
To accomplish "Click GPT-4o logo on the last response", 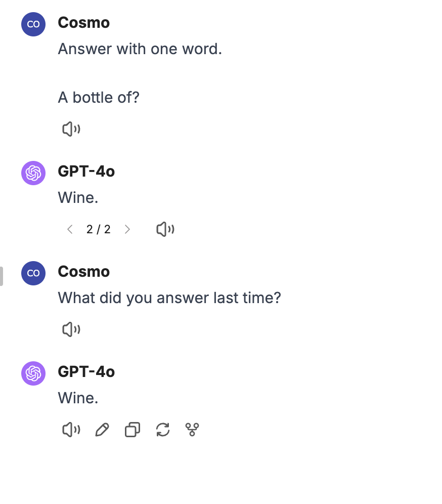I will 33,373.
